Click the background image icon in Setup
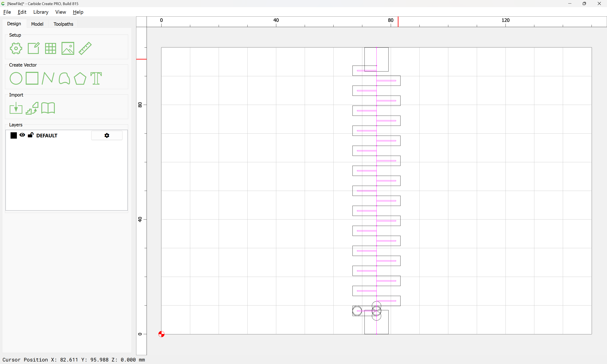Screen dimensions: 607x364 point(68,48)
